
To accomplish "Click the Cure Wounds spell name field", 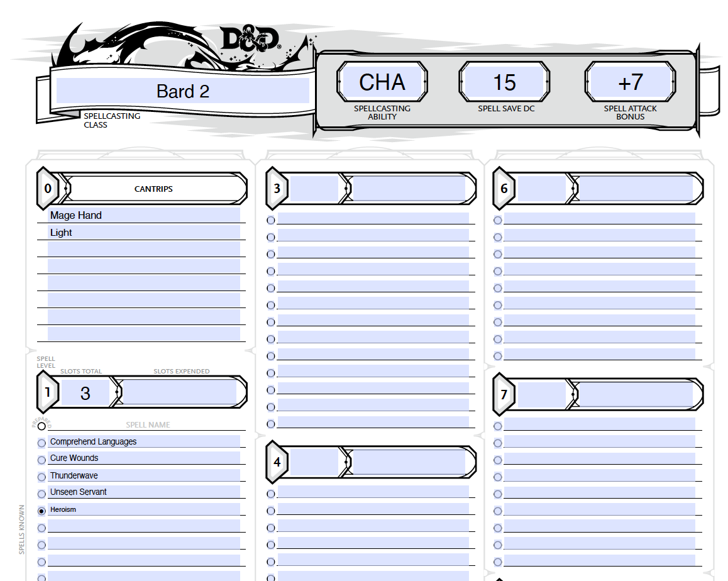I will pyautogui.click(x=143, y=458).
